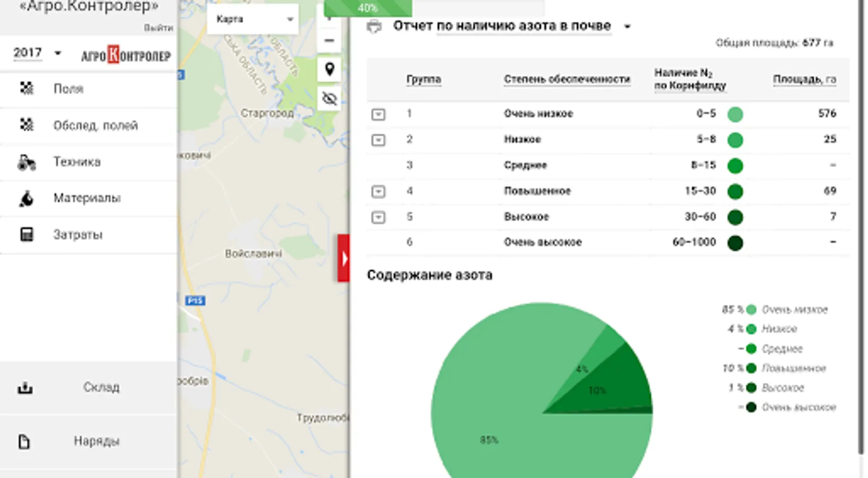This screenshot has width=868, height=478.
Task: Expand group 5 Высокое row
Action: [x=378, y=217]
